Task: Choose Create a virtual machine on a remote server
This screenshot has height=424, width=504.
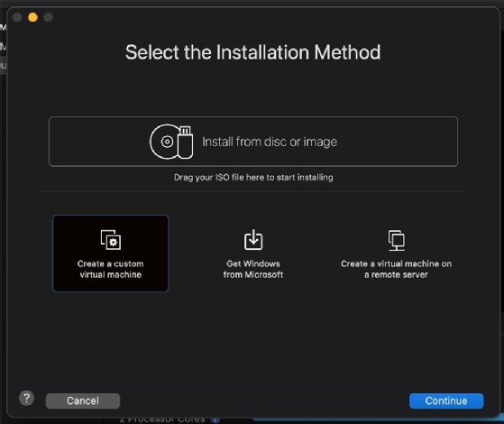Action: (x=397, y=254)
